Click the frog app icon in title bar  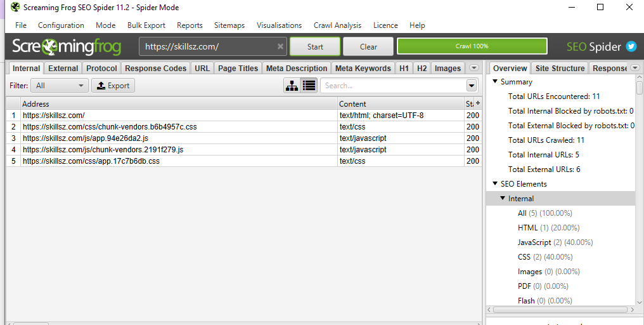click(15, 7)
